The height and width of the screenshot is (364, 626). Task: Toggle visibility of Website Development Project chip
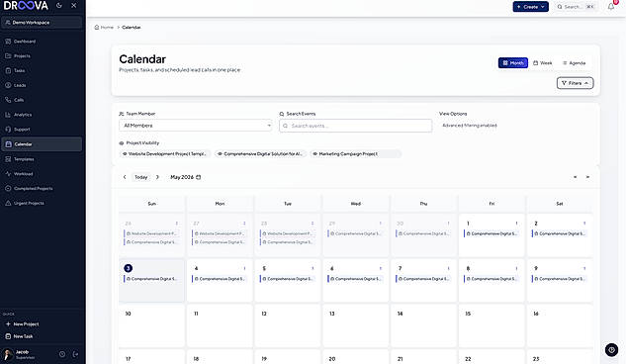click(x=165, y=154)
